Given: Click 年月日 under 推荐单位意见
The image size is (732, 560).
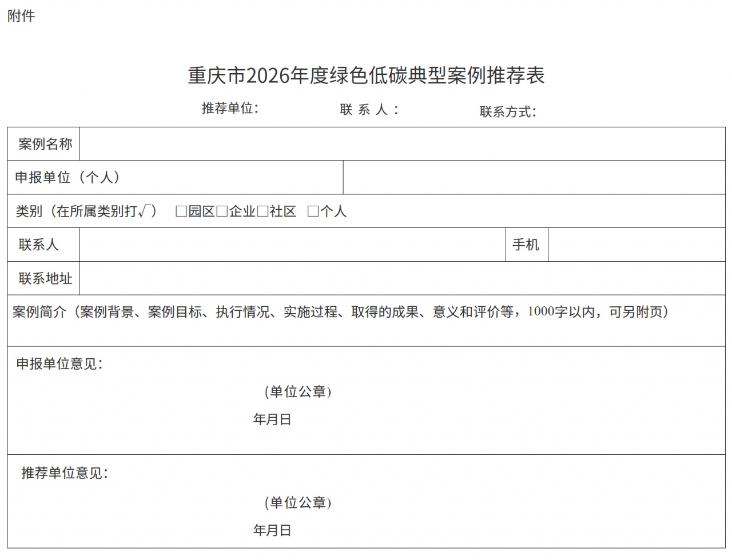Looking at the screenshot, I should tap(272, 530).
